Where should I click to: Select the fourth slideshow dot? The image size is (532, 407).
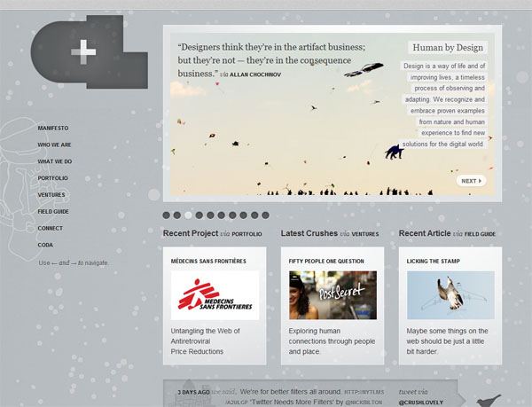coord(199,215)
